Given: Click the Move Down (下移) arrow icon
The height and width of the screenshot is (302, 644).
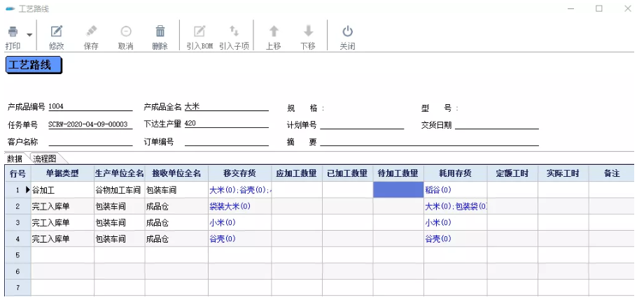Looking at the screenshot, I should click(x=308, y=31).
